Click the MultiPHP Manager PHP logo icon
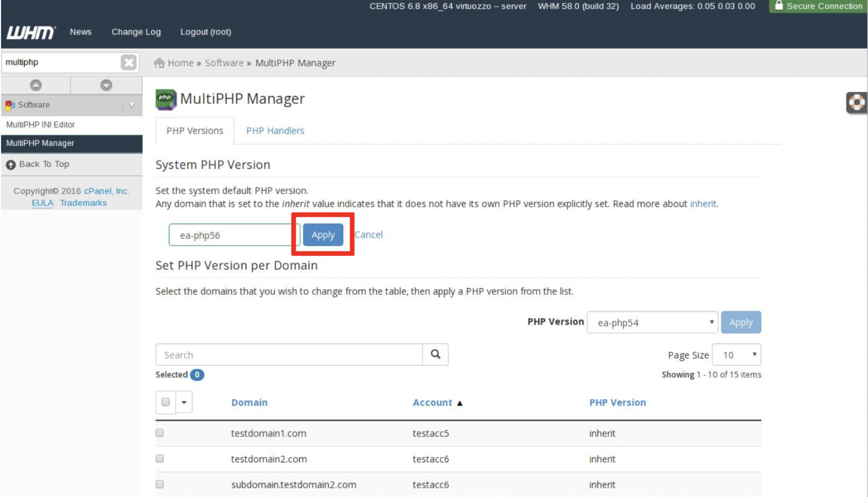The width and height of the screenshot is (868, 497). point(166,99)
